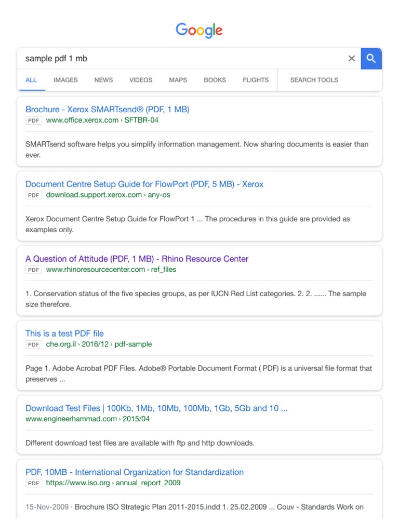Click the blue search magnifier button

point(371,59)
